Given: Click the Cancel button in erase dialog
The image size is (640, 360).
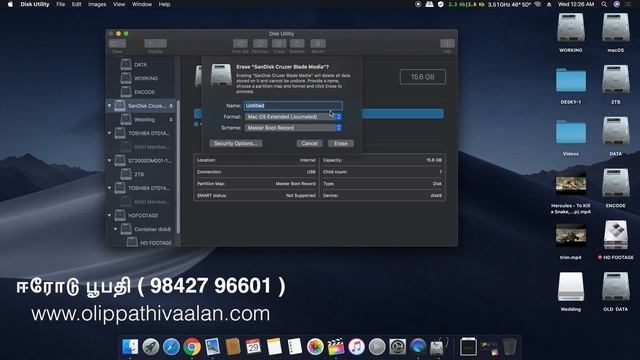Looking at the screenshot, I should 309,143.
